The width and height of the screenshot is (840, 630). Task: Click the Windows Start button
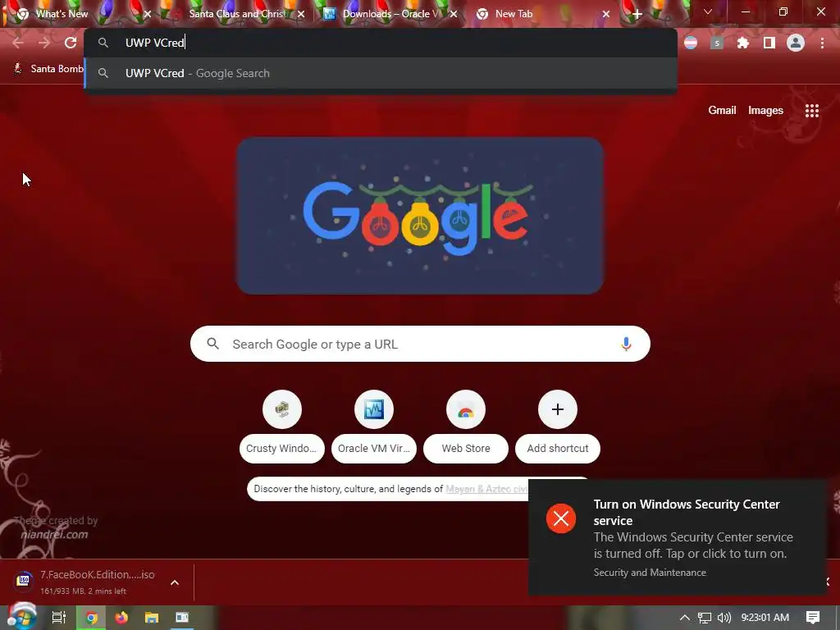[x=21, y=617]
